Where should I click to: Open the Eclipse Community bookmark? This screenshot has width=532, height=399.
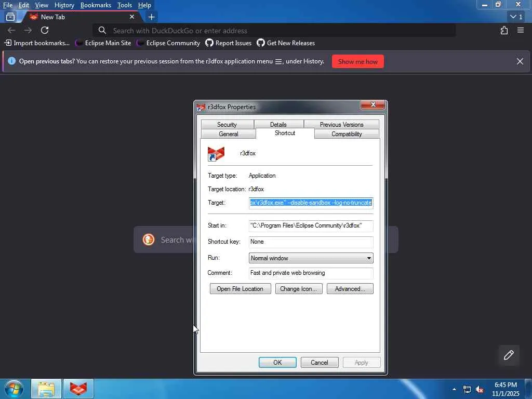169,43
